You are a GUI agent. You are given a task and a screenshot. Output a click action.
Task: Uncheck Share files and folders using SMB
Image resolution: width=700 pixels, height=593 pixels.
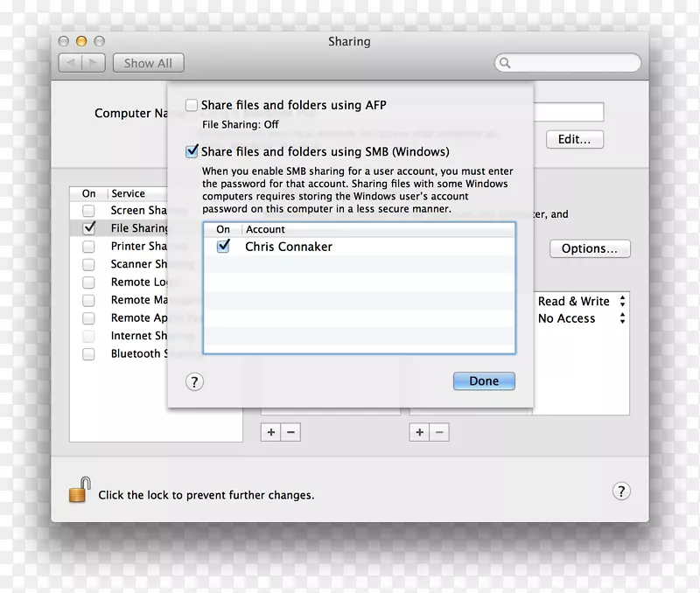(192, 151)
